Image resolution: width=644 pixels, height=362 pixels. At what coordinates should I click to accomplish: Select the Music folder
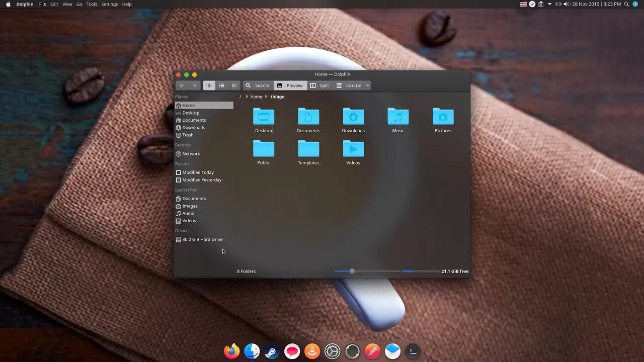point(398,120)
